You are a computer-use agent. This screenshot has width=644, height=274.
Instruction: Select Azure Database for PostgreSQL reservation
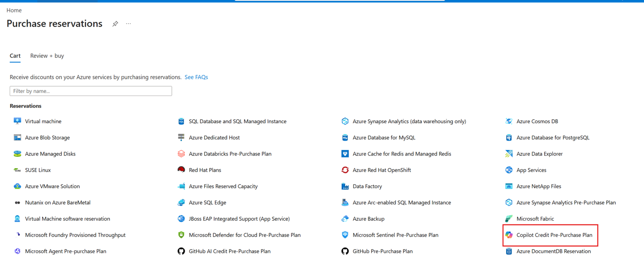click(553, 137)
